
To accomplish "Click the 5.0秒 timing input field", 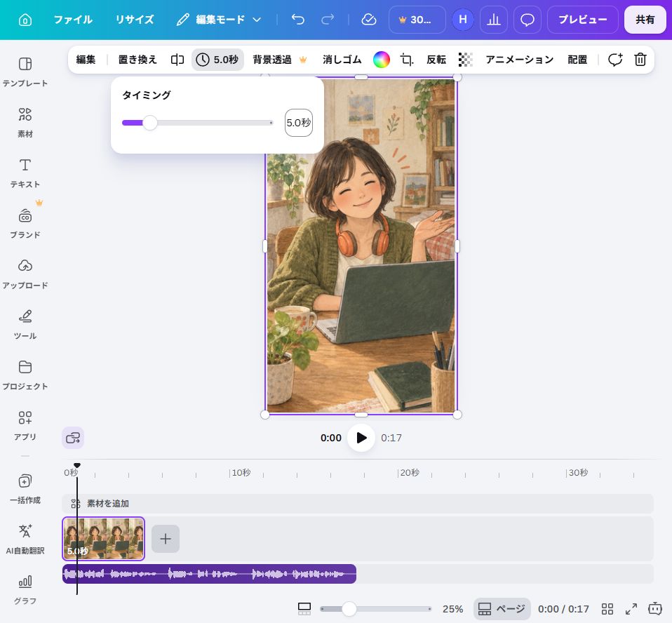I will pos(299,123).
